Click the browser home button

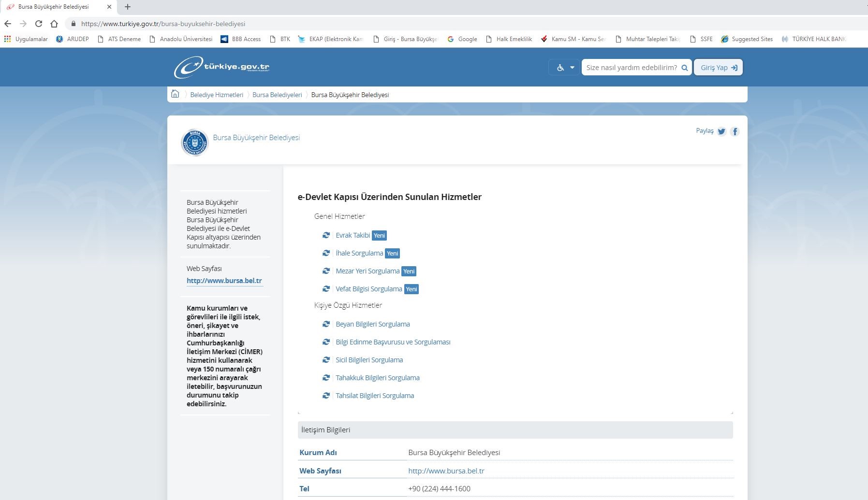[x=54, y=24]
